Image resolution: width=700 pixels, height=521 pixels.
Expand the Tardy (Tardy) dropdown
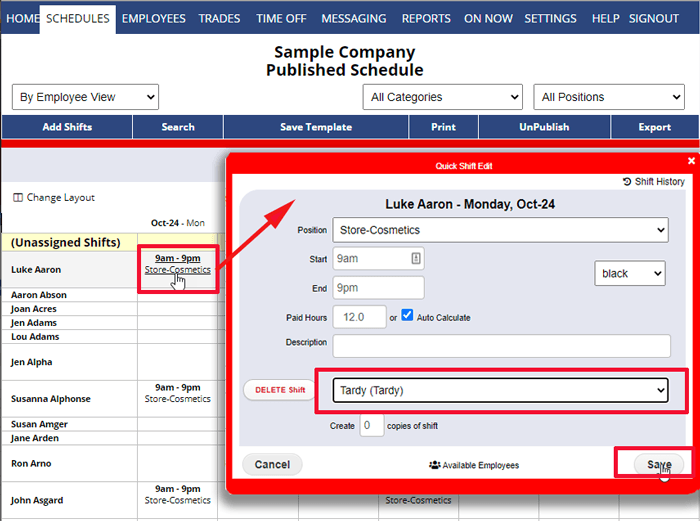pos(493,390)
